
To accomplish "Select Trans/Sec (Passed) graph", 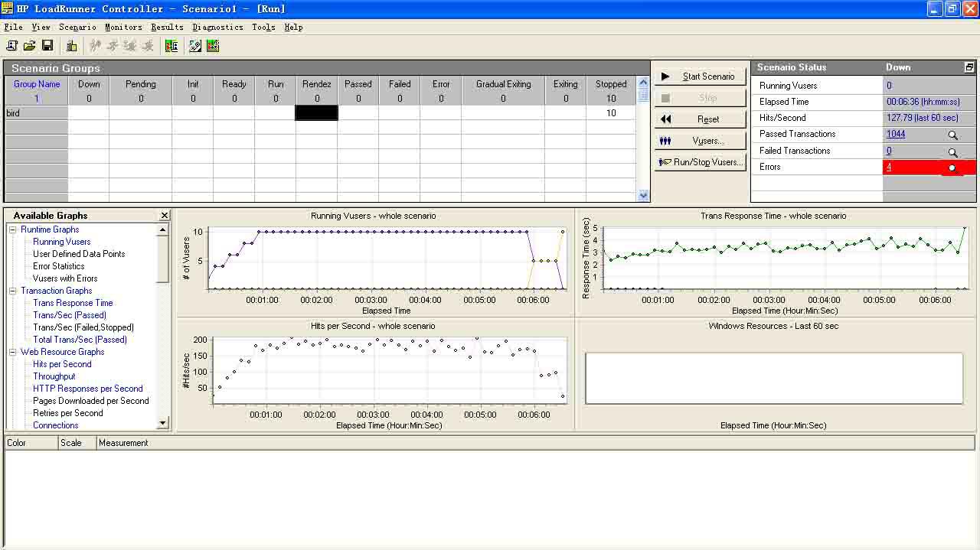I will click(70, 315).
